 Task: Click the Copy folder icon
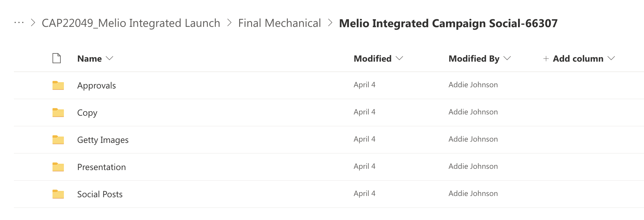pos(58,113)
